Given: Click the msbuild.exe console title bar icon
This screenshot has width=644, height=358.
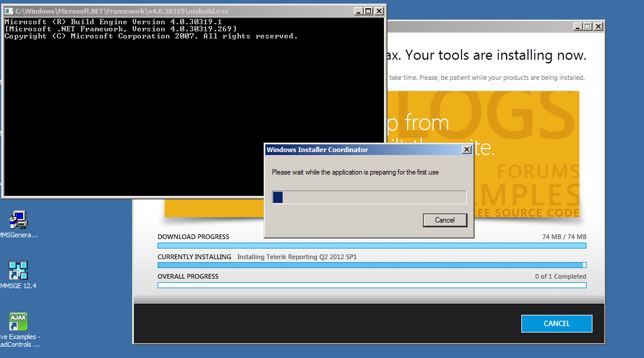Looking at the screenshot, I should (x=9, y=11).
